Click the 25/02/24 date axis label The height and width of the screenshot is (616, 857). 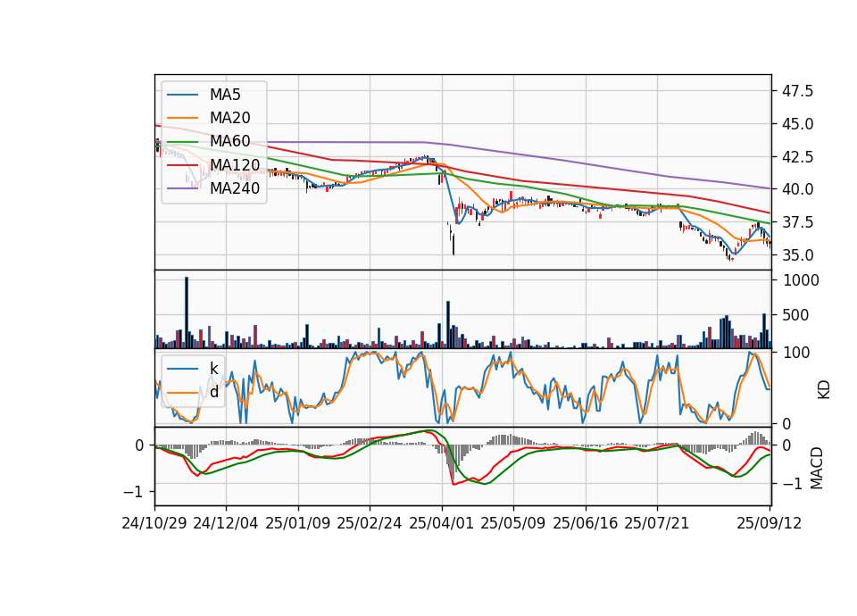369,523
